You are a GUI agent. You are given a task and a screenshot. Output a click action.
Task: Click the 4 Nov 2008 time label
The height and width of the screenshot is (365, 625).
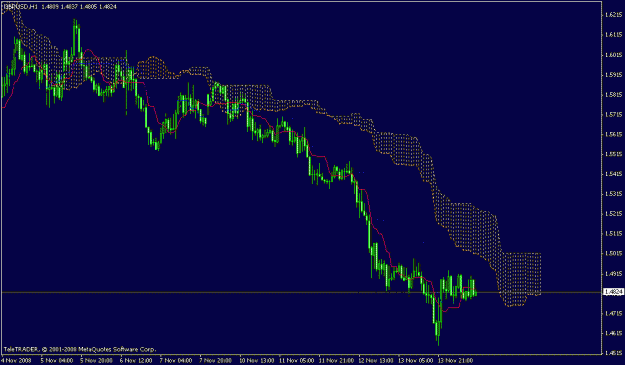click(15, 360)
